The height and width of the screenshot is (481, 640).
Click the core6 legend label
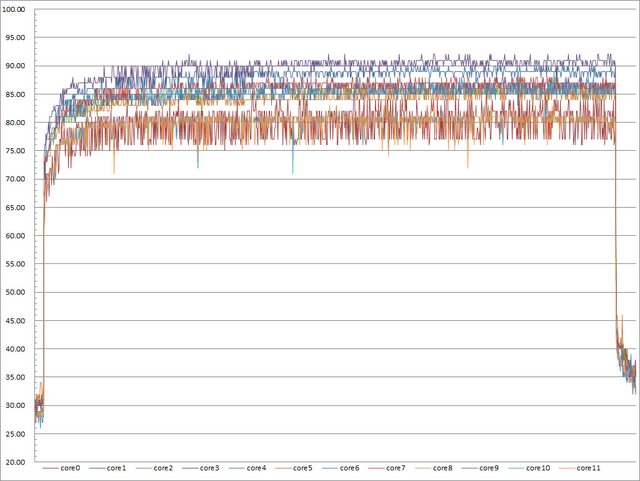point(350,468)
